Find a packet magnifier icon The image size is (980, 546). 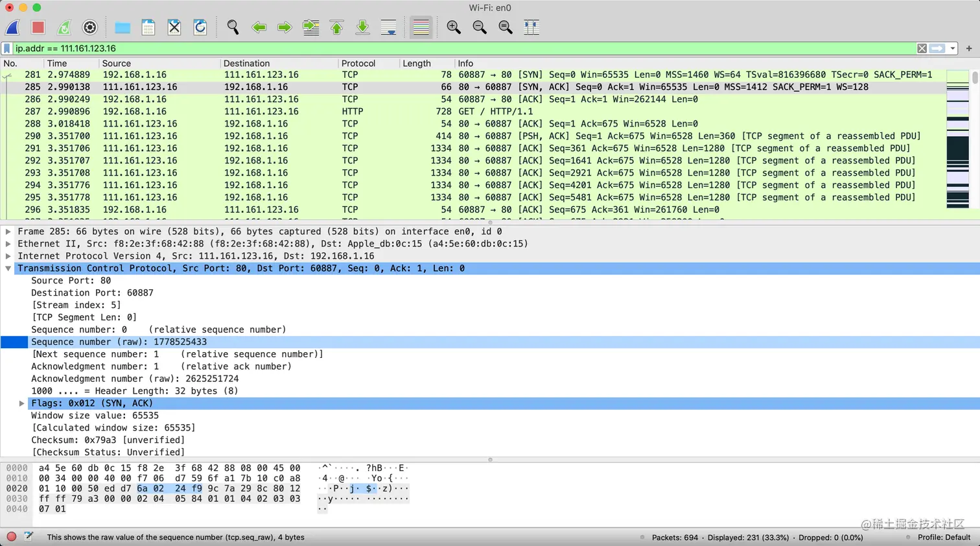pyautogui.click(x=233, y=27)
